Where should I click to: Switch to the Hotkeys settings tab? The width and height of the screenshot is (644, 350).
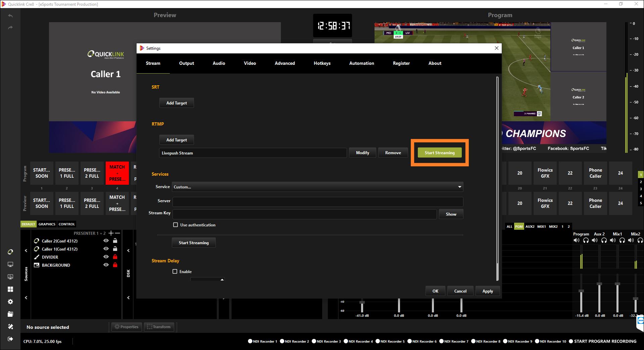pyautogui.click(x=322, y=63)
